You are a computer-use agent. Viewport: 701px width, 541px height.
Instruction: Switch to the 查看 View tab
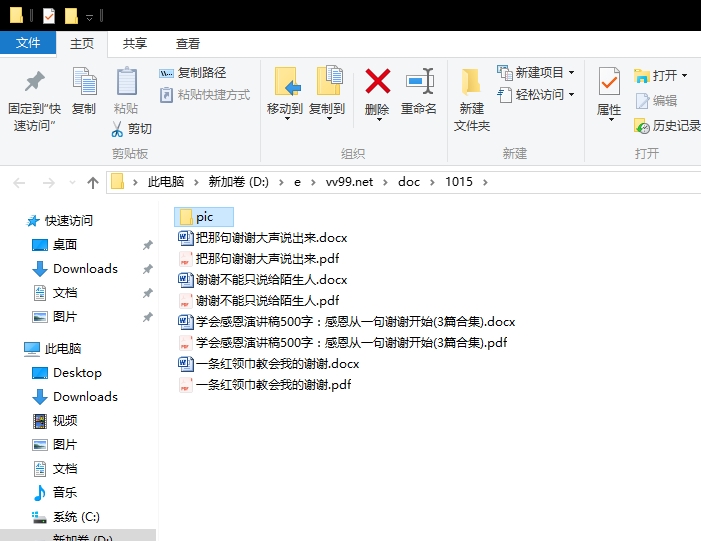(x=188, y=44)
